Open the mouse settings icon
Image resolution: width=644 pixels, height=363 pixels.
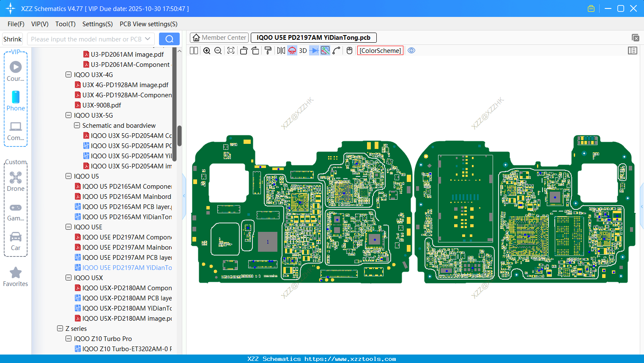(349, 50)
